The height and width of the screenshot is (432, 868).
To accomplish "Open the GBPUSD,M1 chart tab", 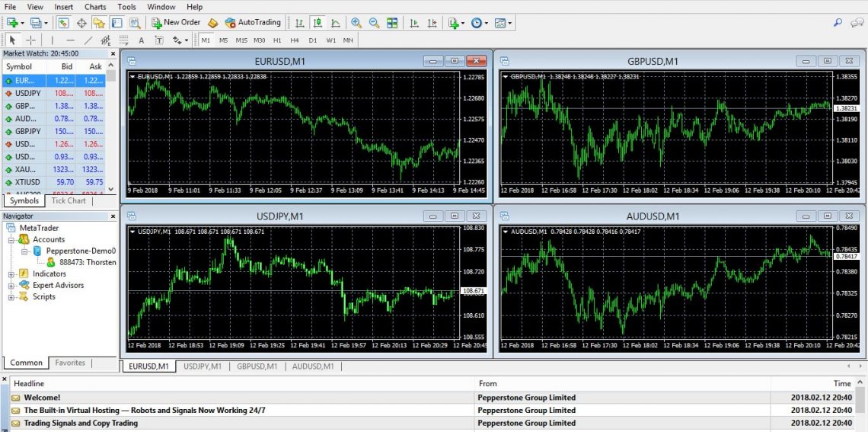I will pyautogui.click(x=257, y=366).
